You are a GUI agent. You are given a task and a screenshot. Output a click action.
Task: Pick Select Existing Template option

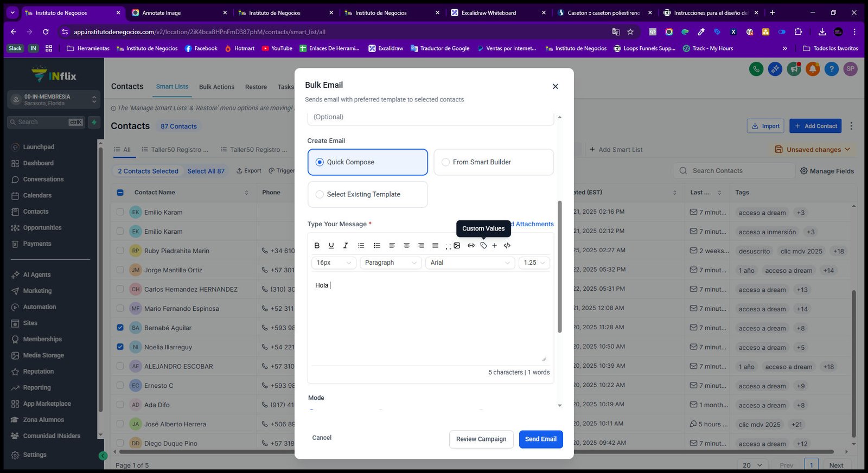click(x=368, y=194)
